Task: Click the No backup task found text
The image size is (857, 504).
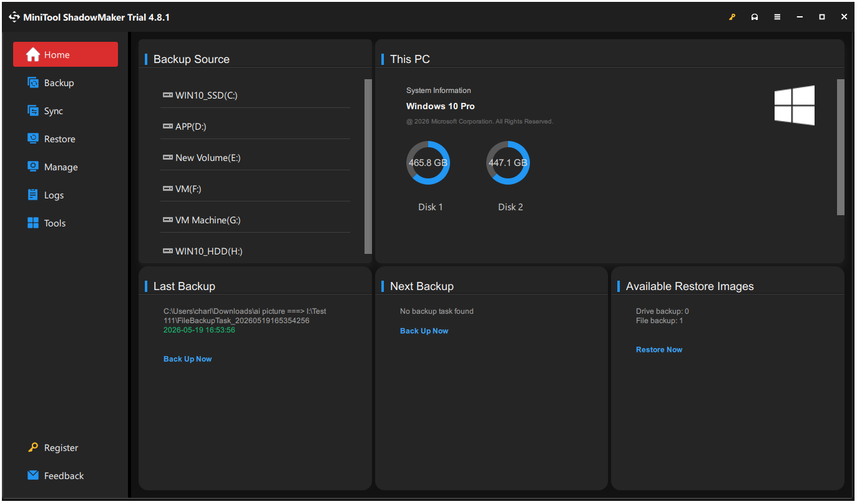Action: tap(437, 311)
